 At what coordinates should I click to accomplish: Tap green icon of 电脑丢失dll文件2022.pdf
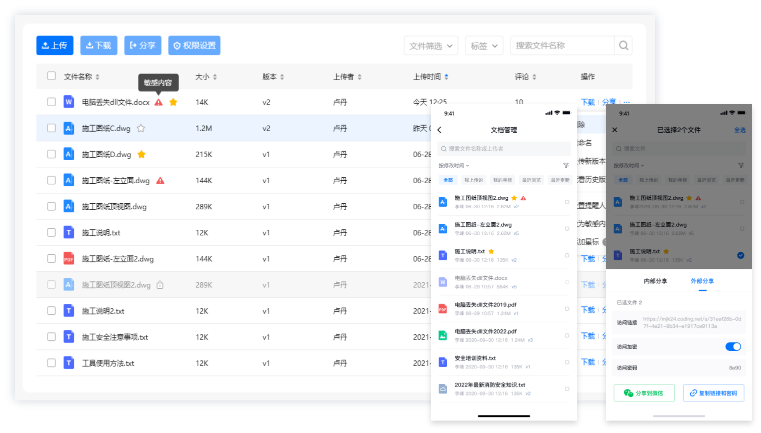(443, 335)
